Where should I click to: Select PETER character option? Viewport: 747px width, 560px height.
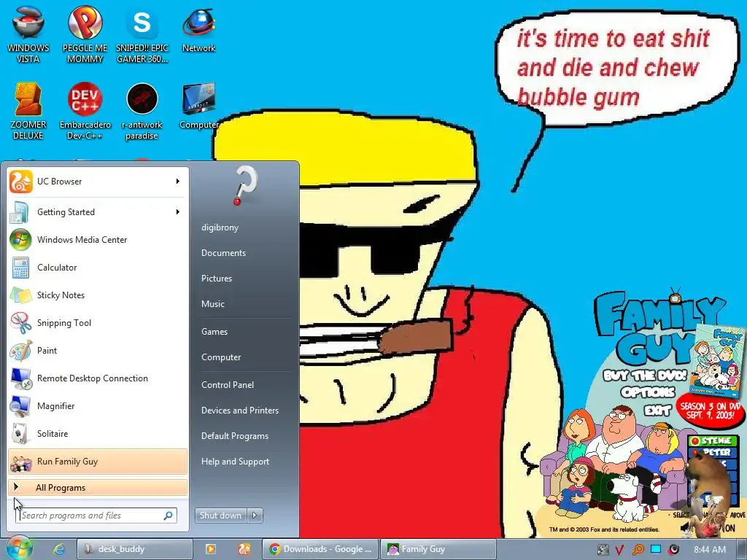click(713, 452)
